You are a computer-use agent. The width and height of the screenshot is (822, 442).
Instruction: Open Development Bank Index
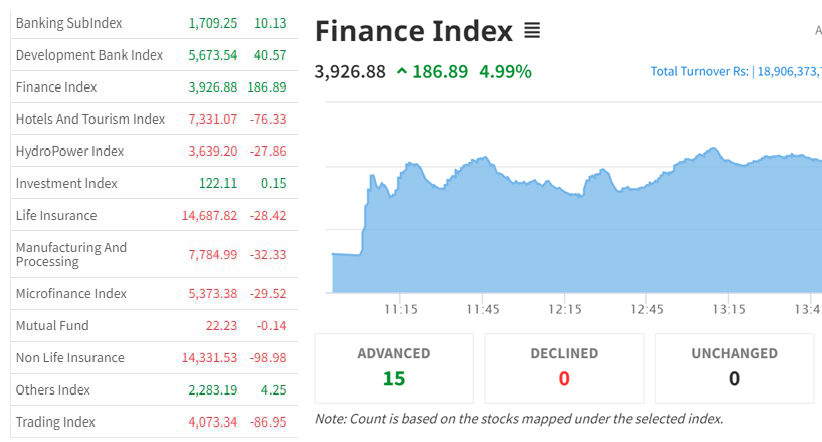pyautogui.click(x=89, y=55)
